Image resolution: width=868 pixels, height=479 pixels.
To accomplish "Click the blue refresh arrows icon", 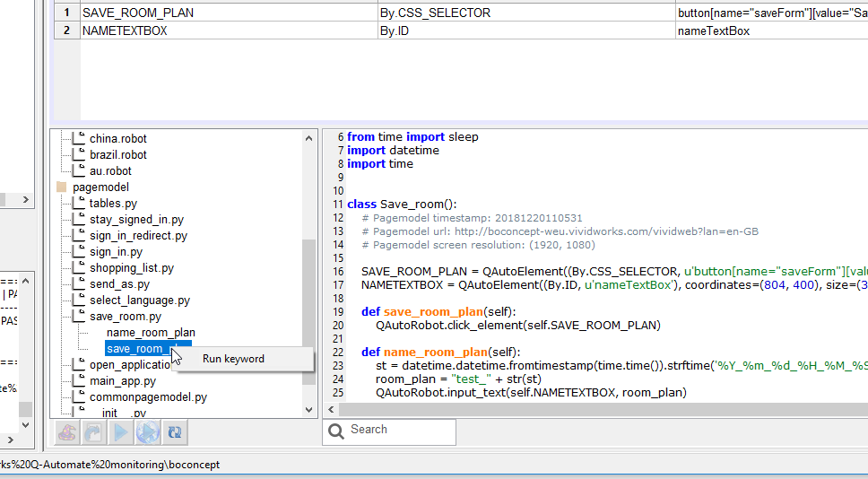I will pyautogui.click(x=175, y=432).
